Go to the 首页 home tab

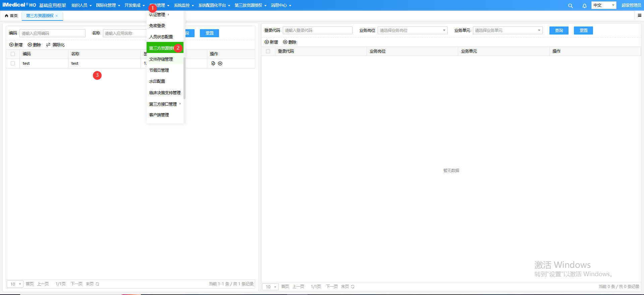(x=11, y=16)
